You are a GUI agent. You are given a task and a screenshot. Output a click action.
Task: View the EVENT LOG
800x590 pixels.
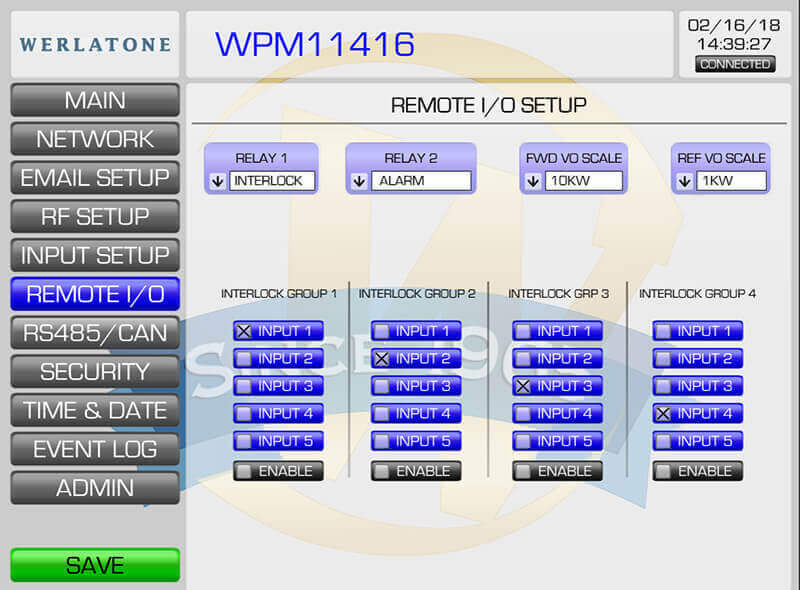pos(95,449)
